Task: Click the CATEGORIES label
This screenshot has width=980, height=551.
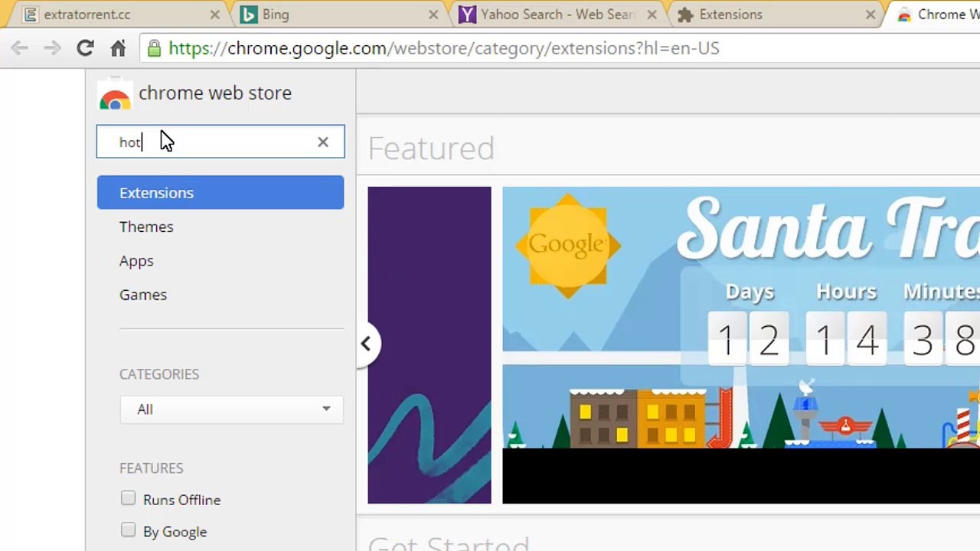Action: point(159,374)
